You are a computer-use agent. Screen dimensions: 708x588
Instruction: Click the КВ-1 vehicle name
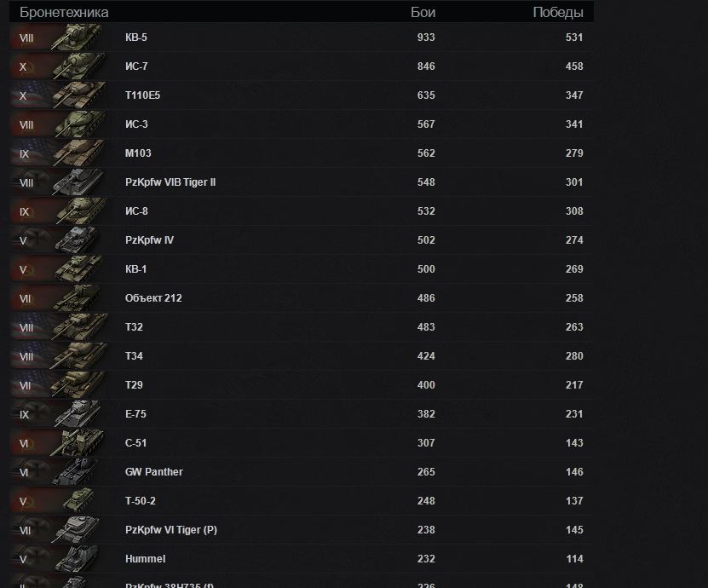[136, 269]
